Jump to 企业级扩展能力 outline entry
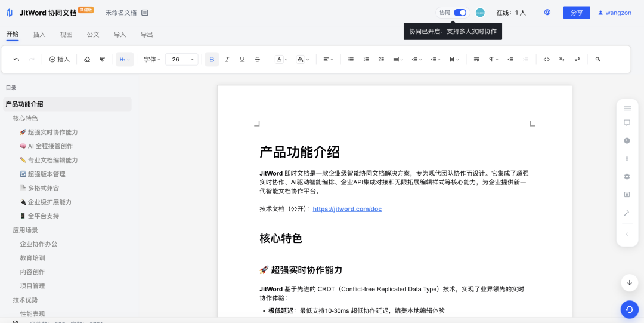This screenshot has width=644, height=323. [x=45, y=202]
